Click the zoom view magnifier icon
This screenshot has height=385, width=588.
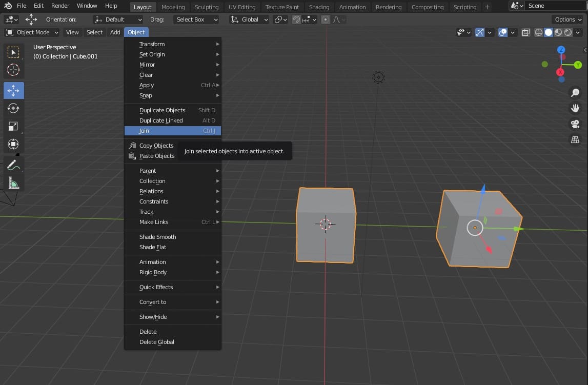575,93
